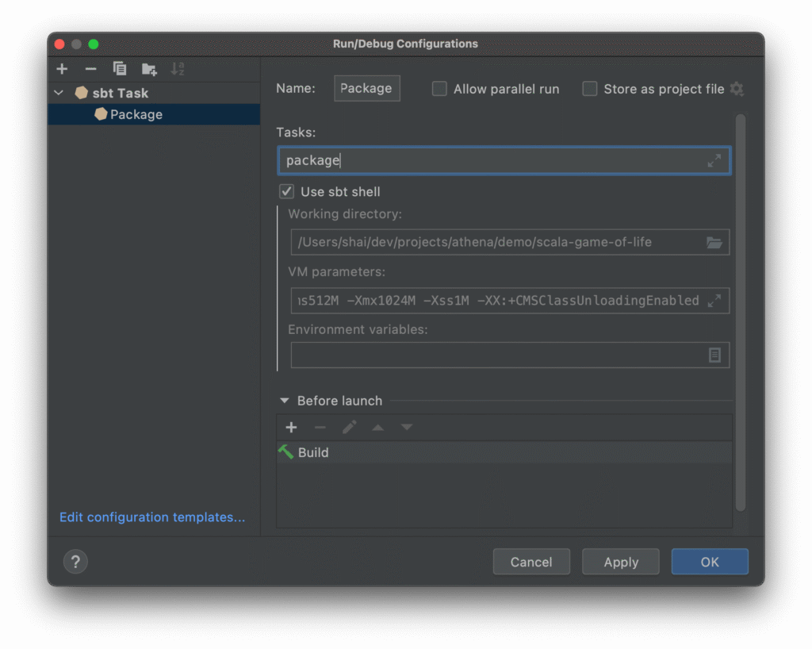Screen dimensions: 812x649
Task: Enable Allow parallel run
Action: (x=439, y=89)
